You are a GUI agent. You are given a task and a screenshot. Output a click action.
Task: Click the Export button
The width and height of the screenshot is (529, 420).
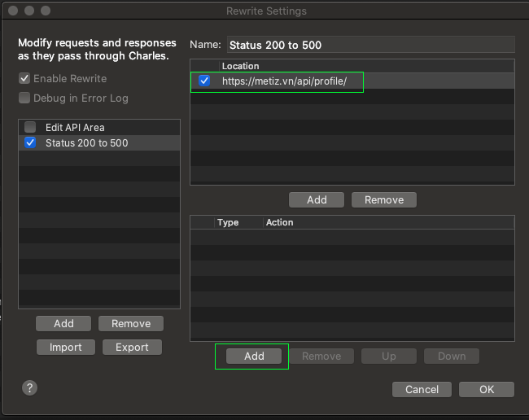click(x=132, y=347)
